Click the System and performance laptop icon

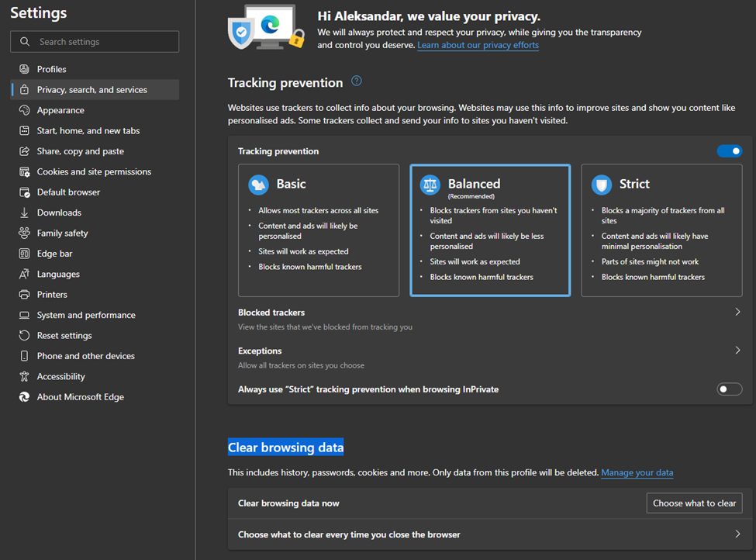(24, 315)
